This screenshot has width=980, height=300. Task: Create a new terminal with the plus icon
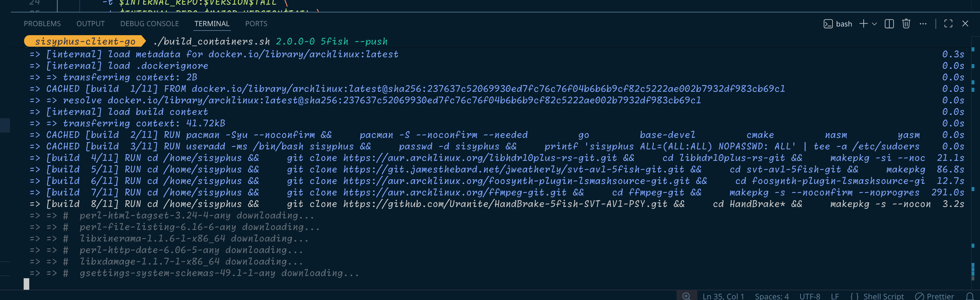tap(863, 24)
